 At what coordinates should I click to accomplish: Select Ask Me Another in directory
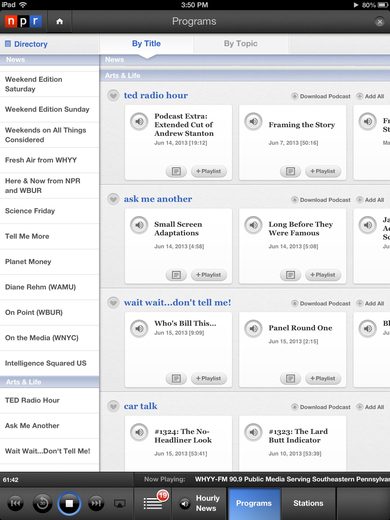pyautogui.click(x=49, y=426)
